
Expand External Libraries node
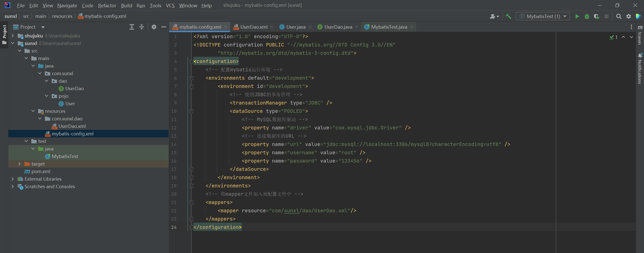(13, 179)
